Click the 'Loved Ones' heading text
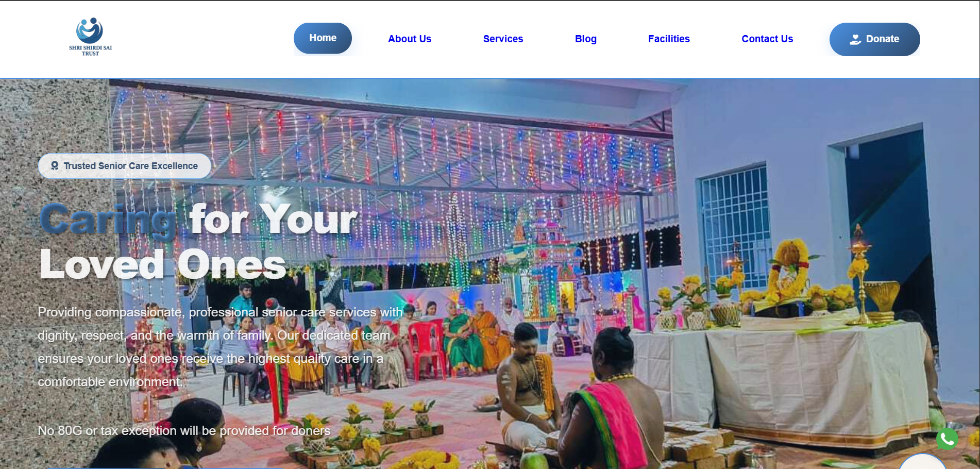This screenshot has height=469, width=980. click(x=162, y=264)
